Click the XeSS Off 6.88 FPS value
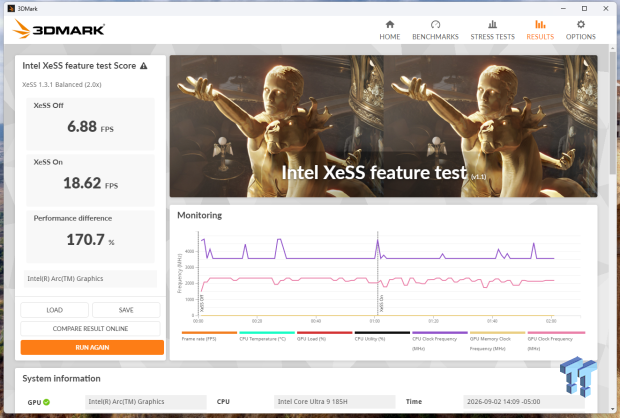Screen dimensions: 620x418 [90, 127]
